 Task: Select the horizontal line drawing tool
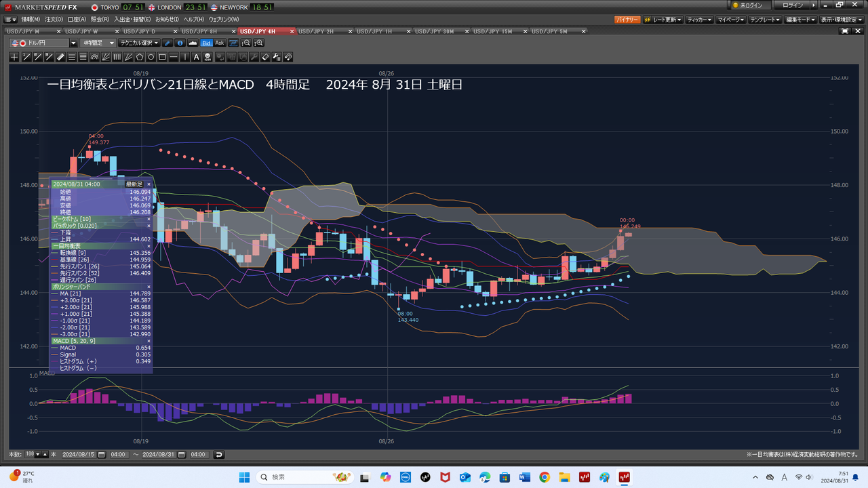click(174, 57)
